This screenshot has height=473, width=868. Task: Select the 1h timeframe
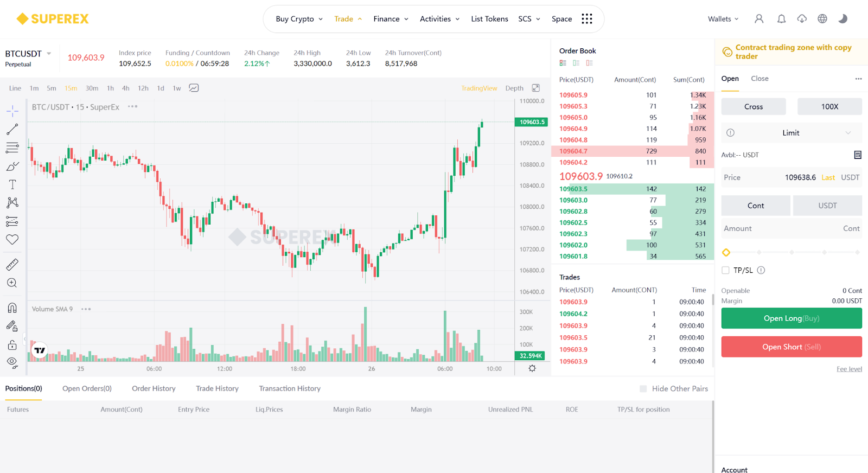tap(110, 88)
